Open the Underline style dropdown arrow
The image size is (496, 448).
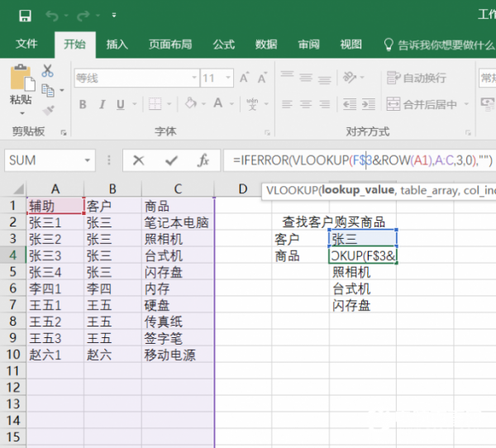point(135,104)
